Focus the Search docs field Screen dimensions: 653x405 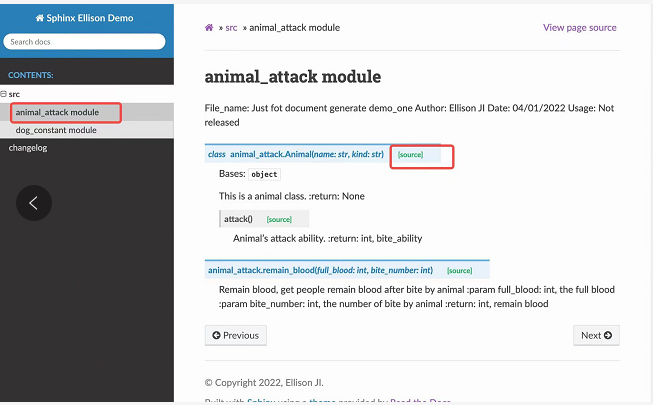tap(84, 42)
